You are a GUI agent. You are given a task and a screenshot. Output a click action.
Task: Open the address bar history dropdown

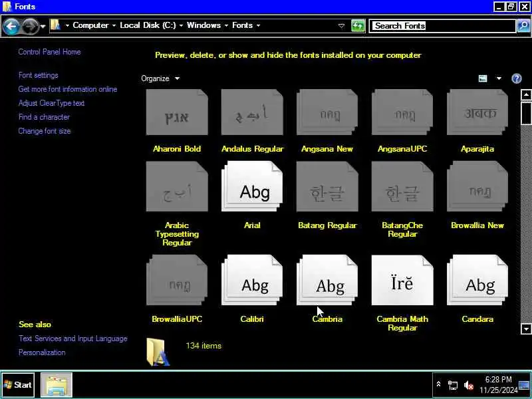click(x=342, y=26)
